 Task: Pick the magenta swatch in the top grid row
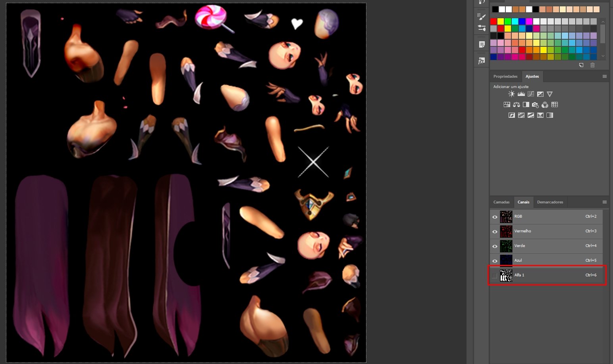(x=529, y=21)
